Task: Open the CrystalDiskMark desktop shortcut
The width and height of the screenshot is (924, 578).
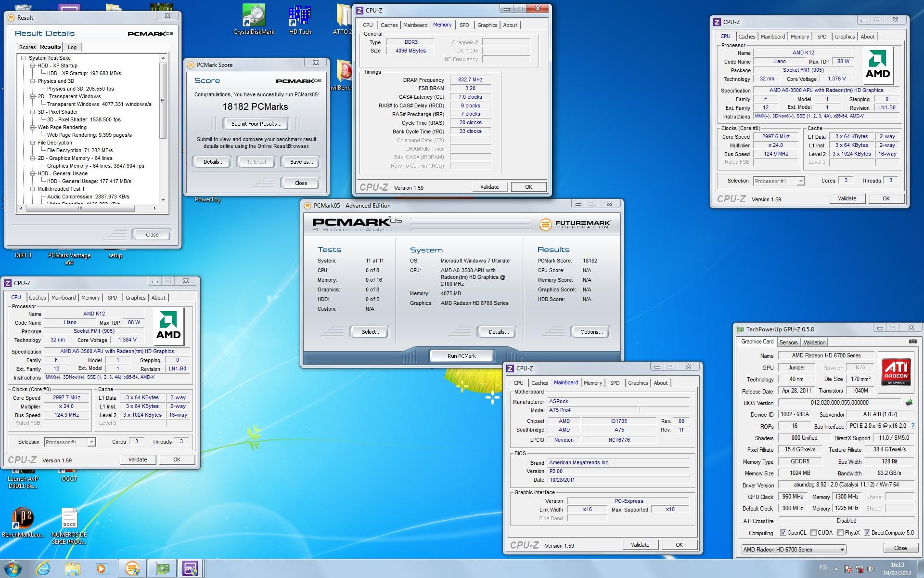Action: pos(254,19)
